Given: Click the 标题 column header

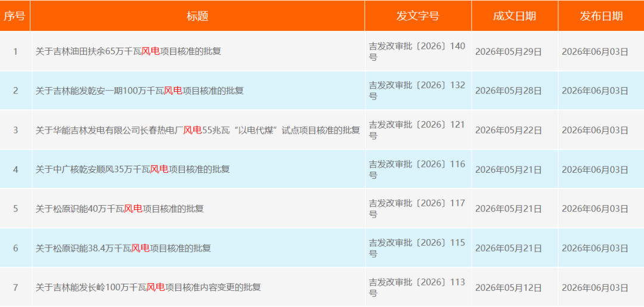Looking at the screenshot, I should (197, 16).
